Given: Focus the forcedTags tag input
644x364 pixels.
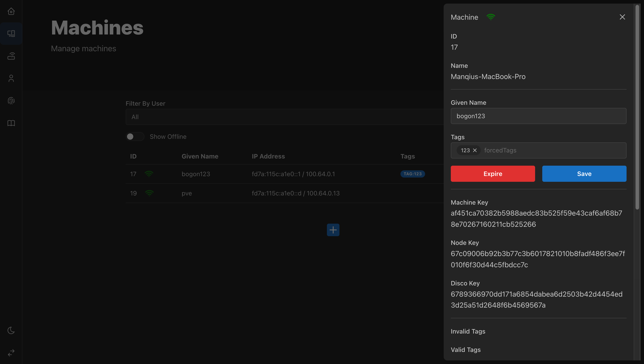Looking at the screenshot, I should pyautogui.click(x=550, y=150).
